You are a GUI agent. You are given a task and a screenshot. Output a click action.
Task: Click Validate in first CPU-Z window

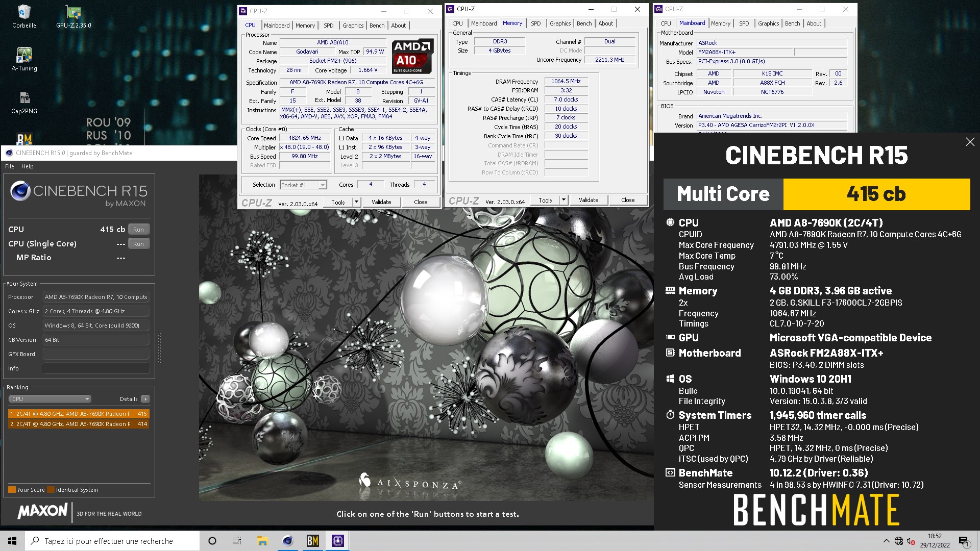coord(381,202)
